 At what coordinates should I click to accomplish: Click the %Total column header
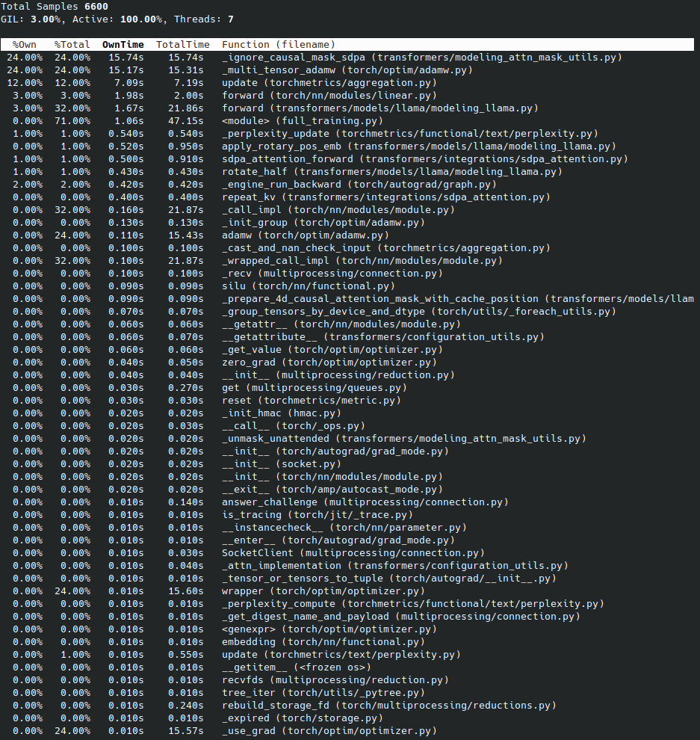pyautogui.click(x=72, y=45)
